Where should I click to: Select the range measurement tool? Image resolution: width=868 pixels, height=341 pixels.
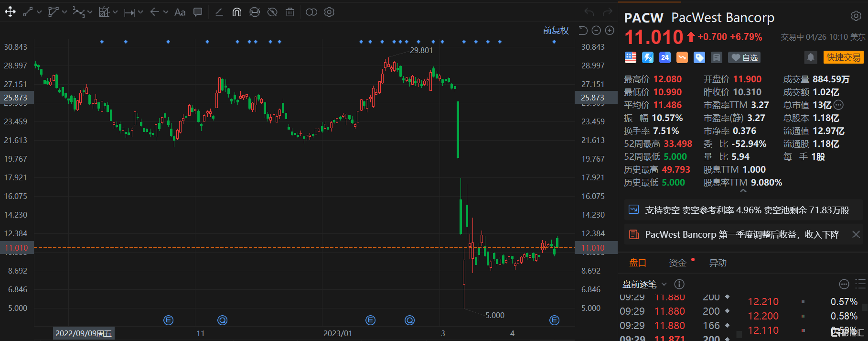point(129,12)
